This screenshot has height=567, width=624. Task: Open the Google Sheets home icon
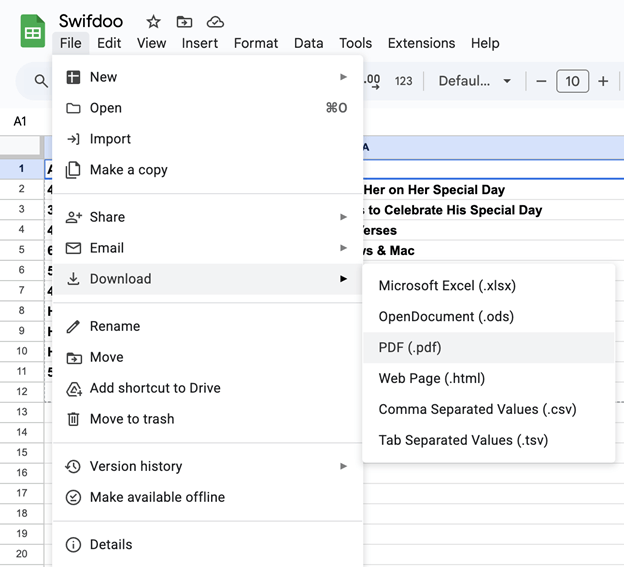(33, 31)
